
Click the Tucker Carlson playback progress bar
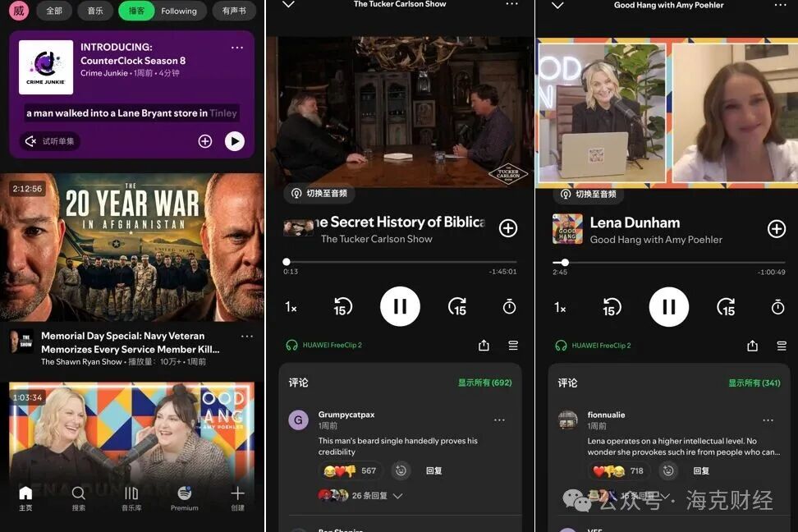point(400,262)
